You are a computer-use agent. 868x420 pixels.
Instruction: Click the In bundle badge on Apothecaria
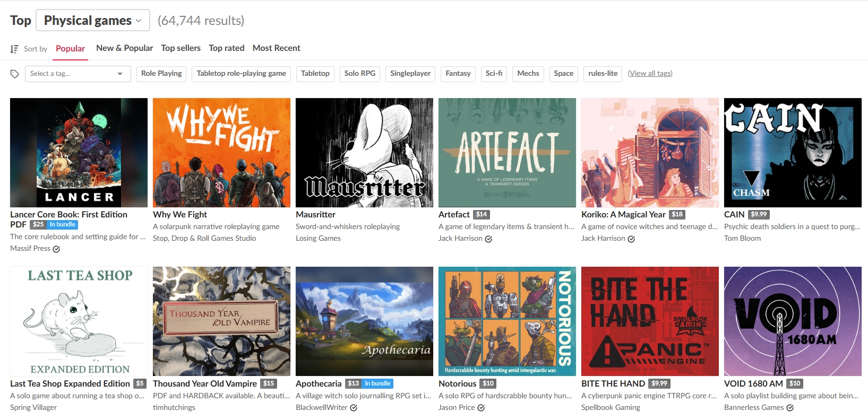(377, 383)
